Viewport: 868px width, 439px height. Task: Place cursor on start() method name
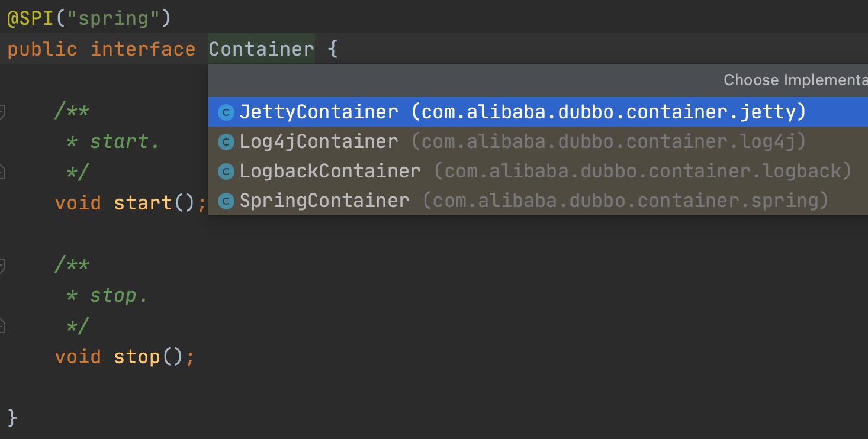click(x=143, y=203)
